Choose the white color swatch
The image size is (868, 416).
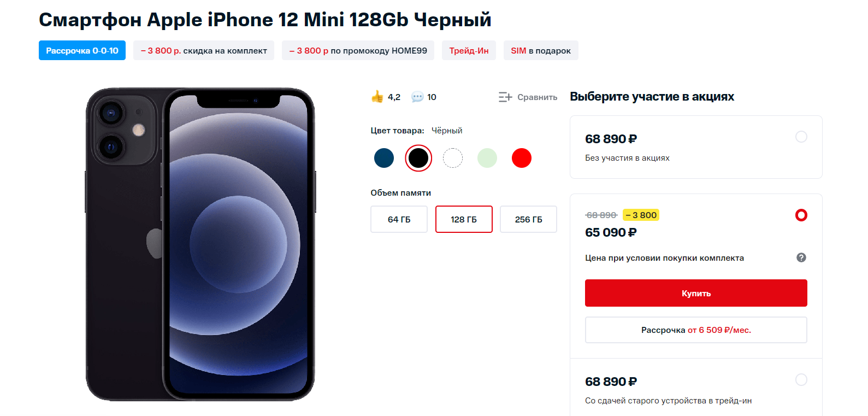pyautogui.click(x=453, y=158)
